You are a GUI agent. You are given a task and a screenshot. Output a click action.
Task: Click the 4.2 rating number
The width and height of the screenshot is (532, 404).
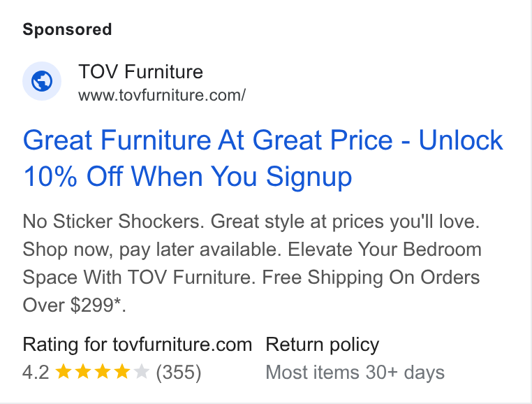[36, 372]
